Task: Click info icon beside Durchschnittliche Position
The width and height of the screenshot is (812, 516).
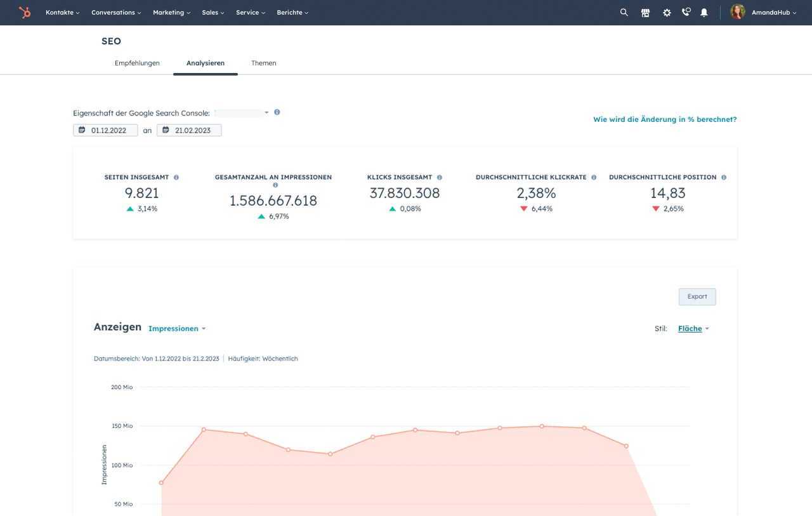Action: [723, 177]
